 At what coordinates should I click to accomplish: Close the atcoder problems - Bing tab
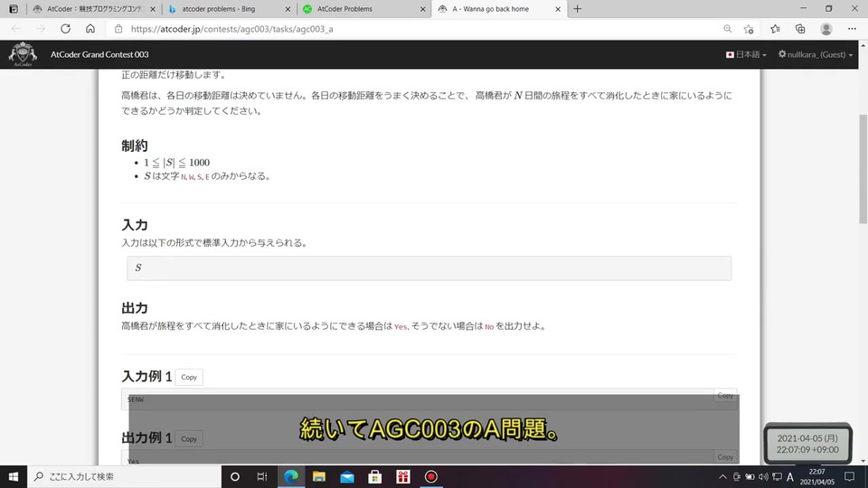coord(288,9)
